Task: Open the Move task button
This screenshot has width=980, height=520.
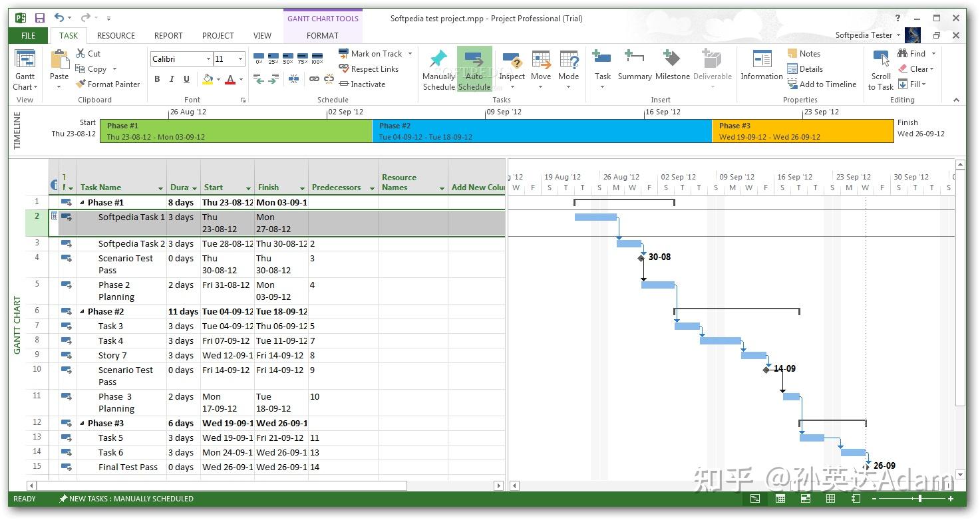Action: pyautogui.click(x=541, y=69)
